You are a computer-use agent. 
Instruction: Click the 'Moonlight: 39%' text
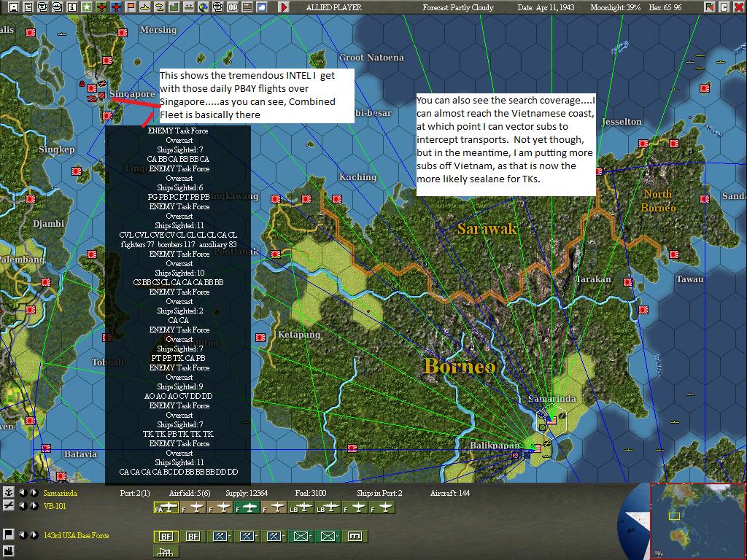click(616, 7)
